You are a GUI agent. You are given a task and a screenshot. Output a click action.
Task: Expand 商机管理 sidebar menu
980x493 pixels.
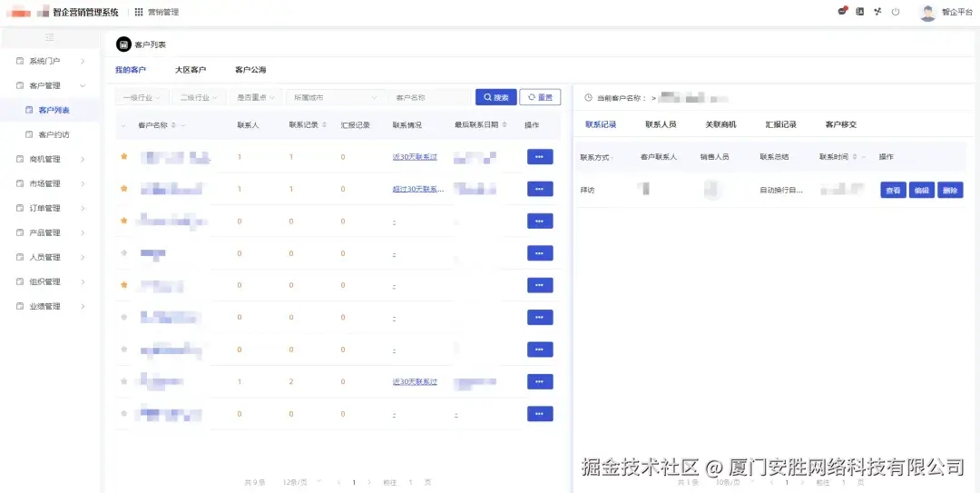pyautogui.click(x=83, y=159)
